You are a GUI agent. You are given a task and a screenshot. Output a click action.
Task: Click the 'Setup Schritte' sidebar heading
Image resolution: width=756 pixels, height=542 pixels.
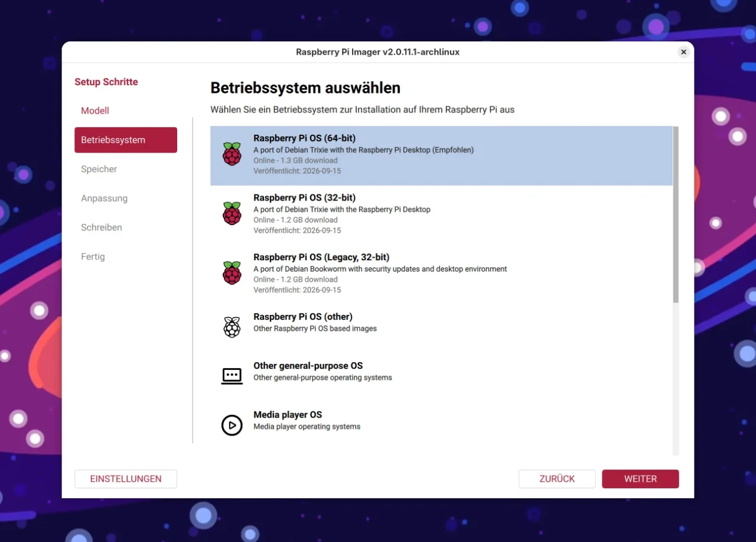tap(106, 82)
